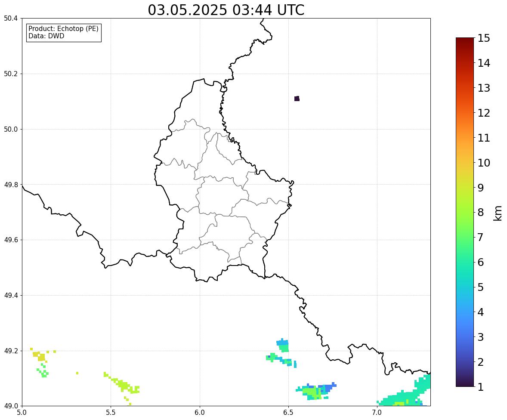Click the colorbar tick label 3

[481, 337]
